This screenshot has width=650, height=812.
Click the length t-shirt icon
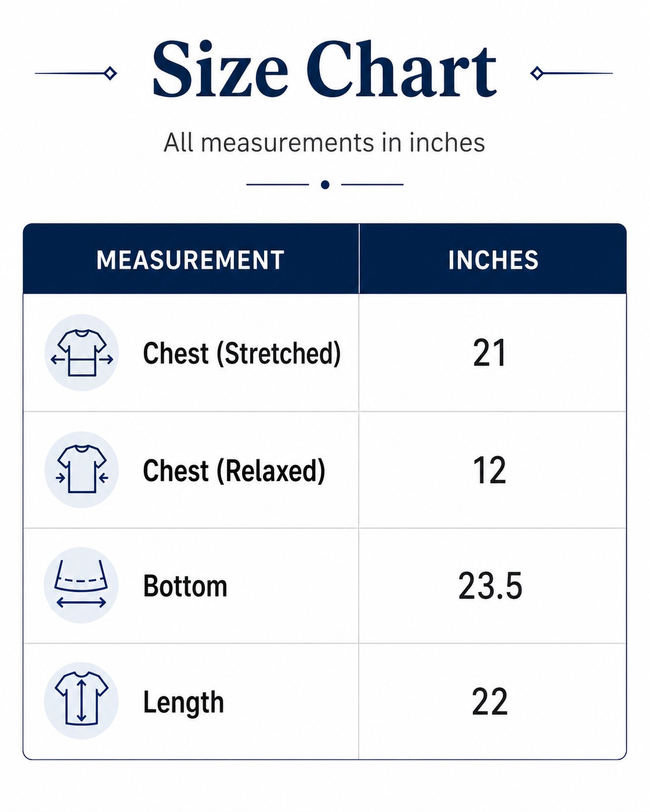pos(81,701)
